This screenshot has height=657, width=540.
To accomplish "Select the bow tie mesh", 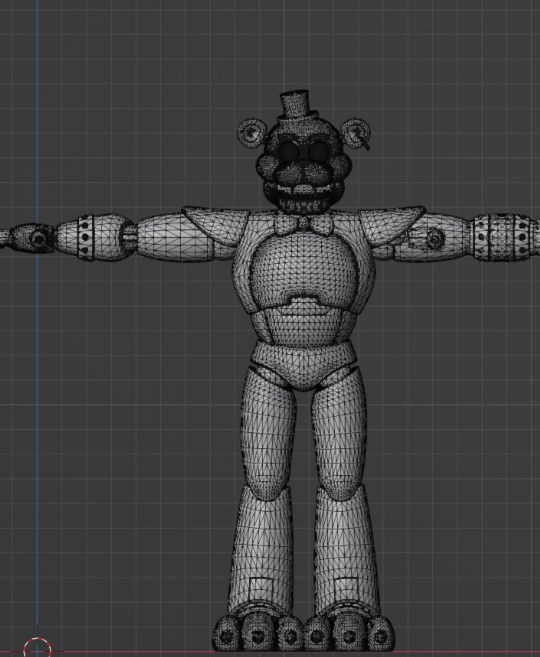I will pyautogui.click(x=304, y=225).
